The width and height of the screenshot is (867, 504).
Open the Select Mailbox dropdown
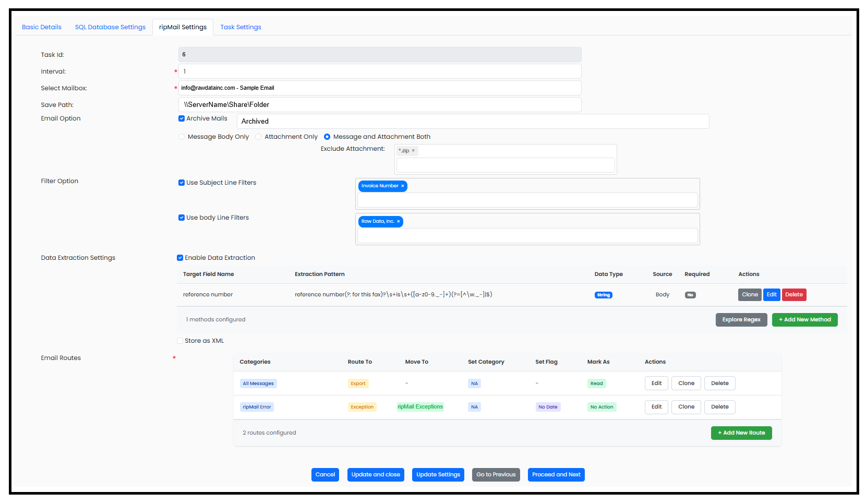coord(379,88)
